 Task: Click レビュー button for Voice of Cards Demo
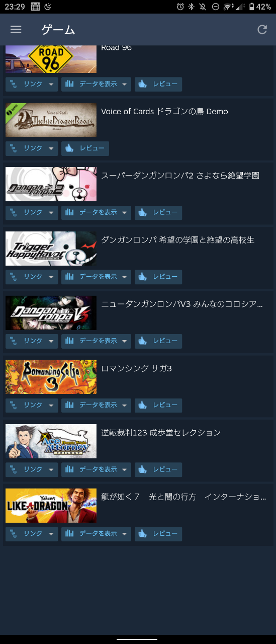(85, 148)
